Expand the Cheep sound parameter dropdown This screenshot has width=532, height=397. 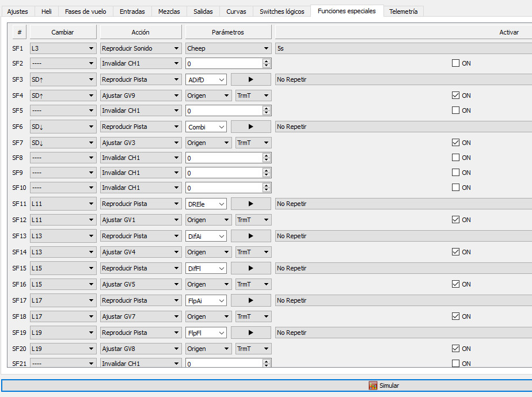click(228, 48)
